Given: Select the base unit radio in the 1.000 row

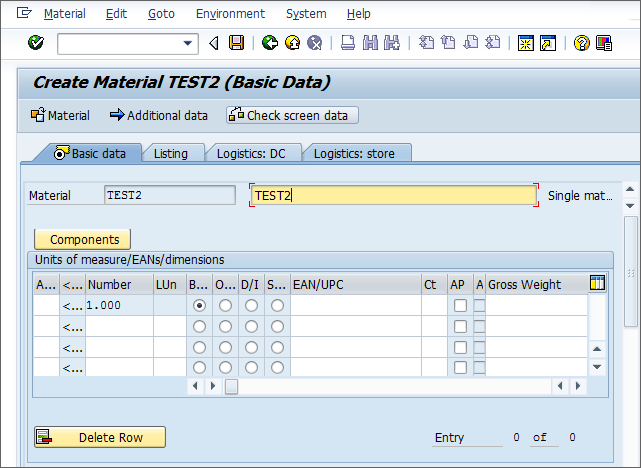Looking at the screenshot, I should pyautogui.click(x=199, y=305).
